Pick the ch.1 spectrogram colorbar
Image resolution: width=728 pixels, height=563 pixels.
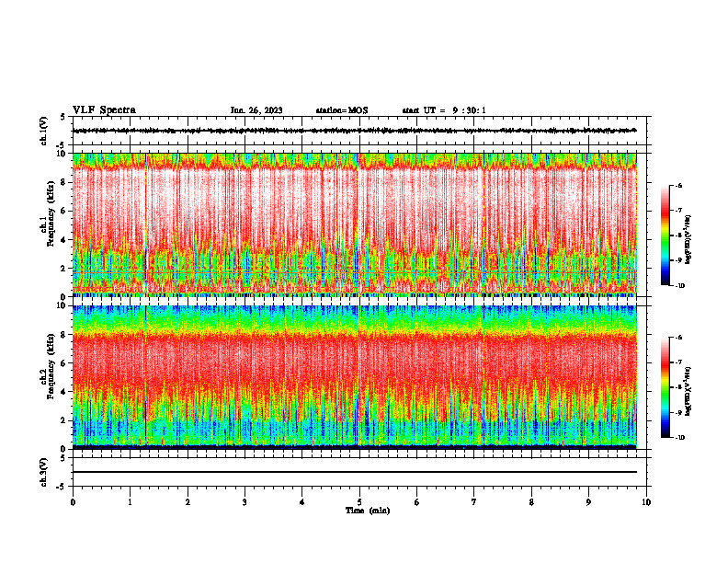coord(665,236)
